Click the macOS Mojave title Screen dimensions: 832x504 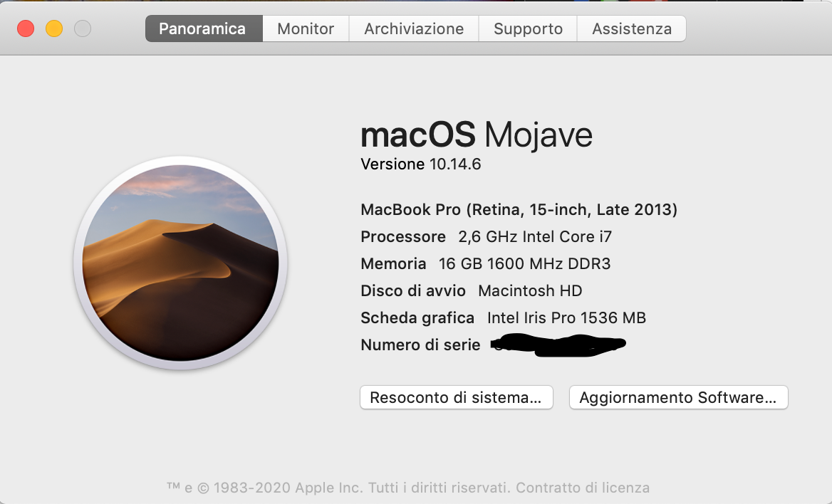click(x=477, y=135)
